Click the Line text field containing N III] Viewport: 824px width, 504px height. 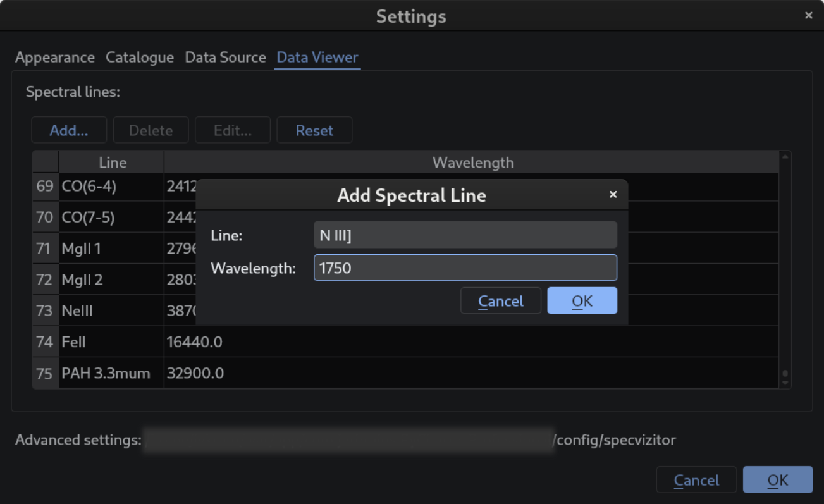pos(465,235)
